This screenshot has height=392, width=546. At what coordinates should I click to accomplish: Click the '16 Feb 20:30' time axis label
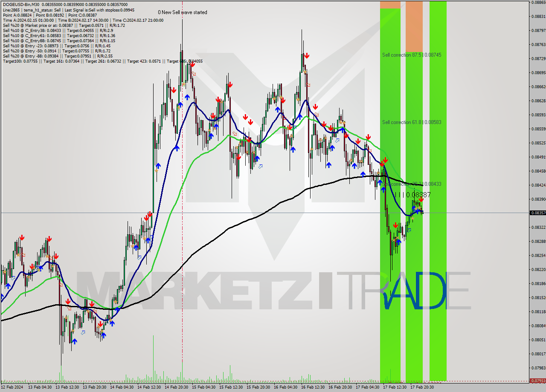341,387
